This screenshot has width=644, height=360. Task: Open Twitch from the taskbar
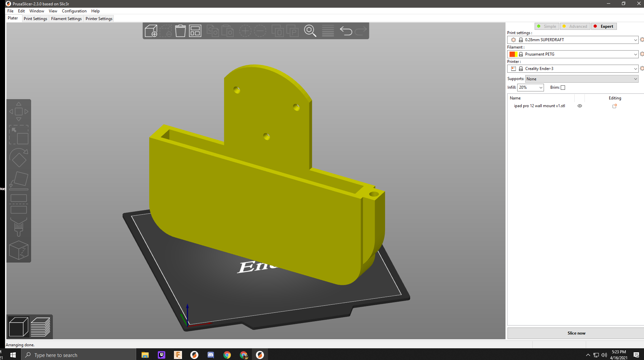point(162,355)
